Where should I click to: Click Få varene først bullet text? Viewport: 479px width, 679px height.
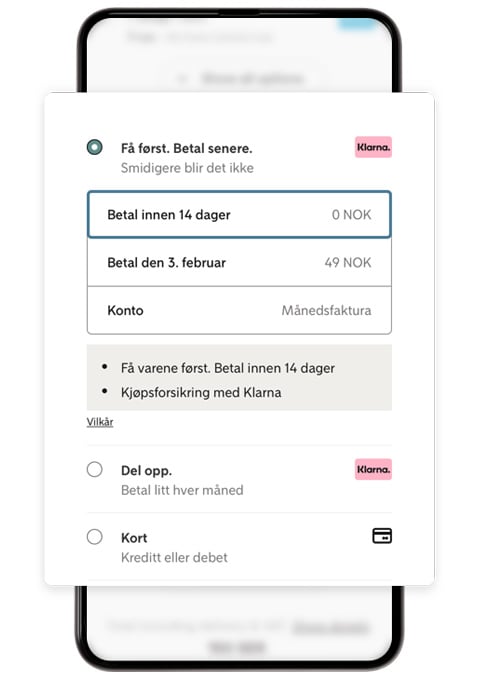click(228, 369)
